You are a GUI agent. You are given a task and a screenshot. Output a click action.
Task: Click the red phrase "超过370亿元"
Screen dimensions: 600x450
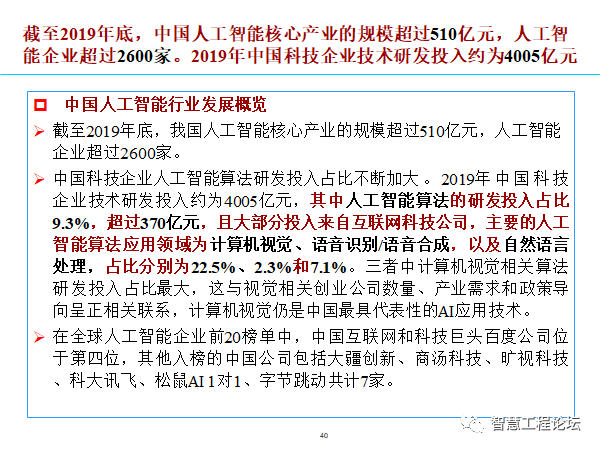tap(153, 223)
